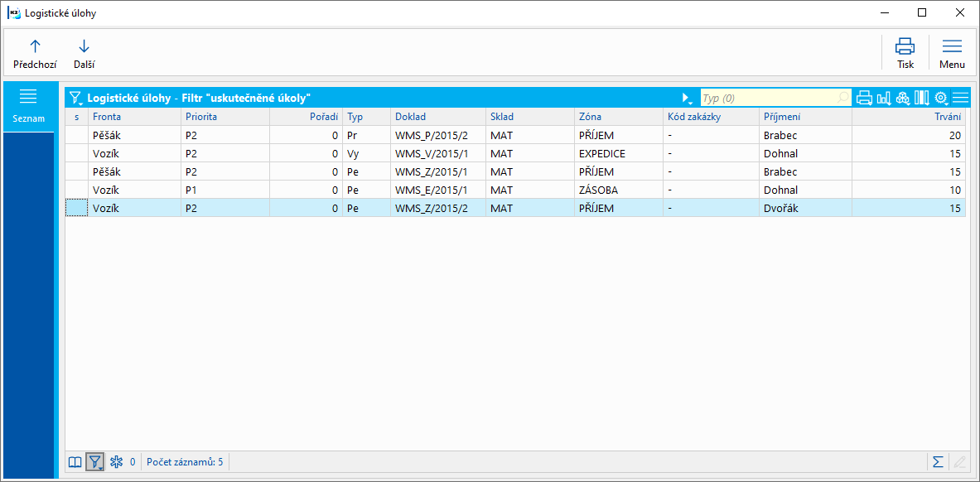Click the magnifier icon in search field
The height and width of the screenshot is (482, 980).
[843, 99]
